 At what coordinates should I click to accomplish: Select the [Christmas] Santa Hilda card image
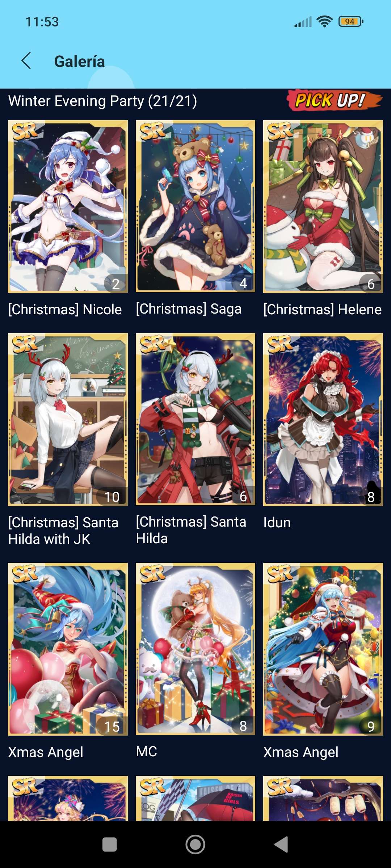(x=195, y=419)
